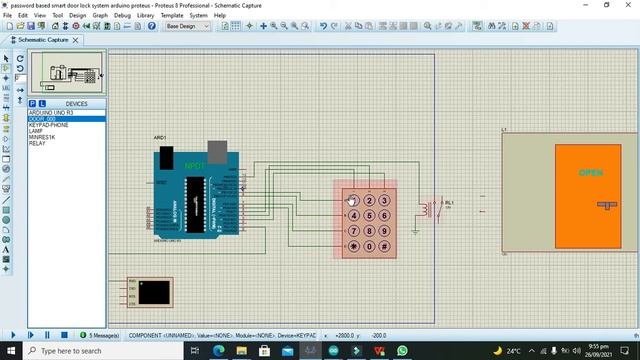This screenshot has width=640, height=360.
Task: Click the Redo arrow in toolbar
Action: [x=334, y=26]
